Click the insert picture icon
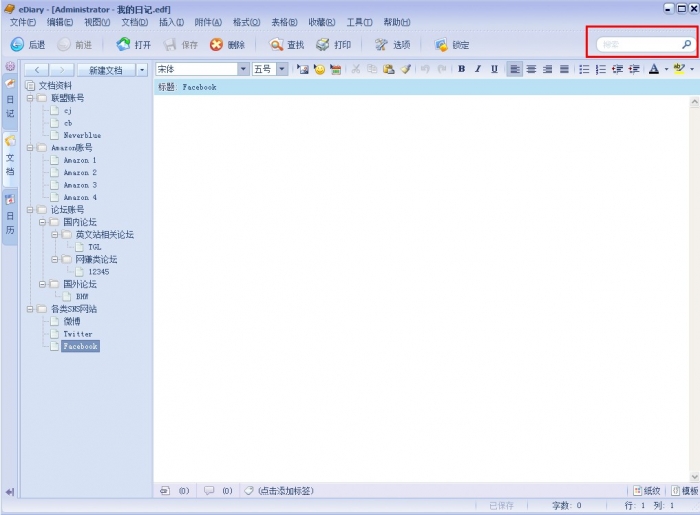 pyautogui.click(x=304, y=70)
